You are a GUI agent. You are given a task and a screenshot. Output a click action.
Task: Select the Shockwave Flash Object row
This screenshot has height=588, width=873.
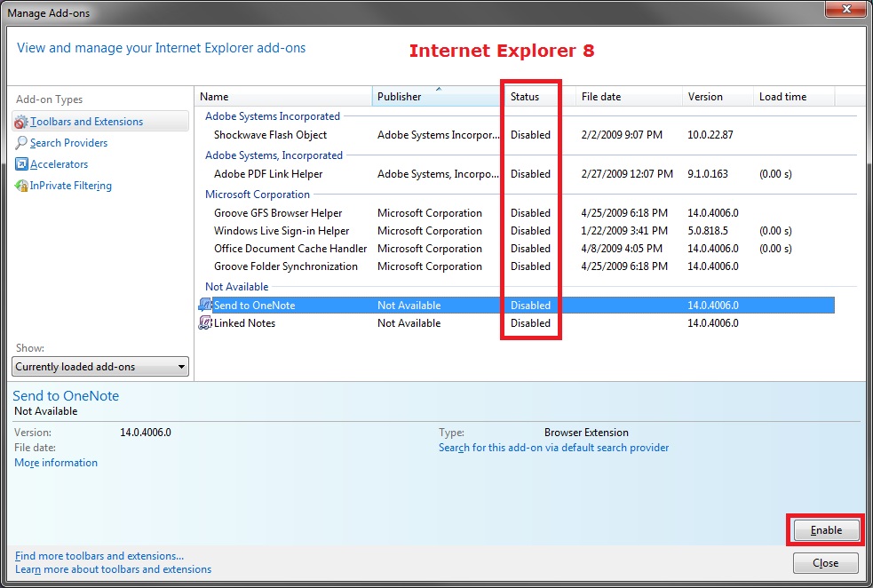[516, 135]
